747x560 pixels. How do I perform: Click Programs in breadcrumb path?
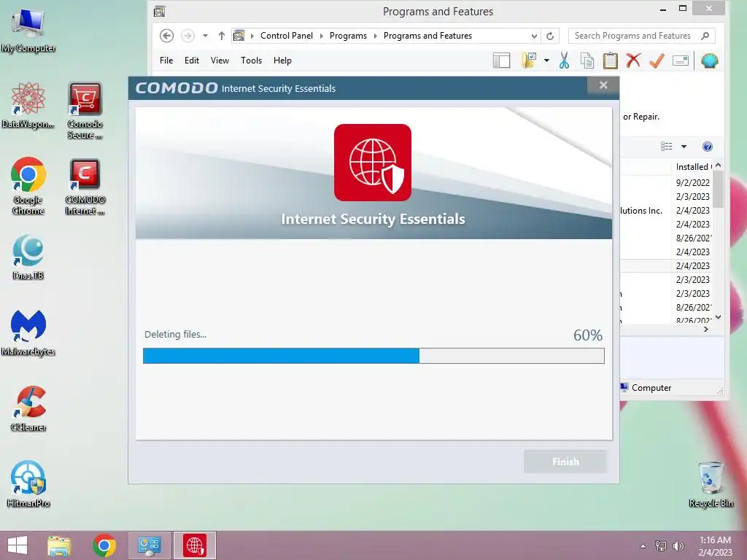348,36
